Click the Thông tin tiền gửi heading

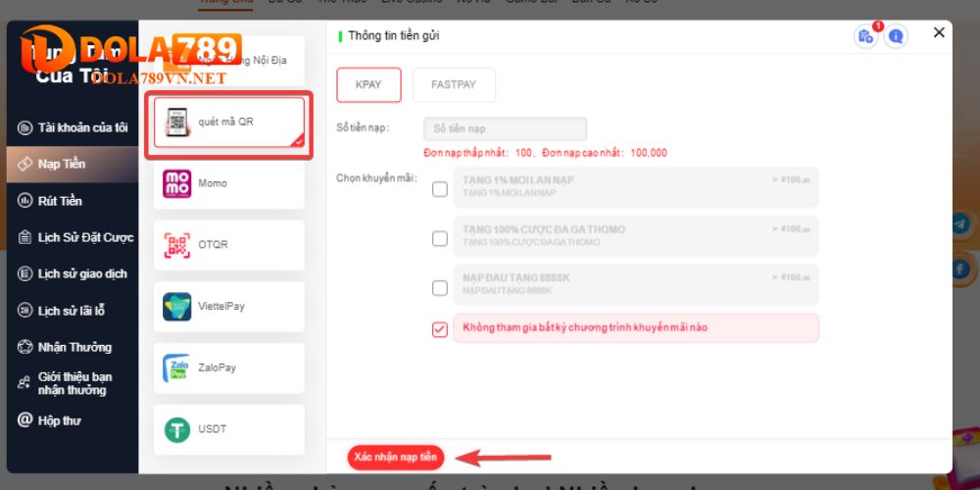(394, 35)
